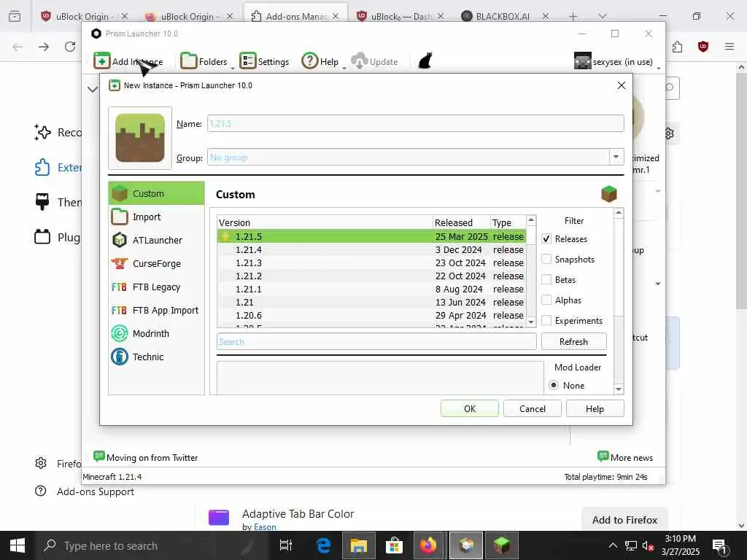Click the Firefox reload button
The height and width of the screenshot is (560, 747).
click(70, 47)
